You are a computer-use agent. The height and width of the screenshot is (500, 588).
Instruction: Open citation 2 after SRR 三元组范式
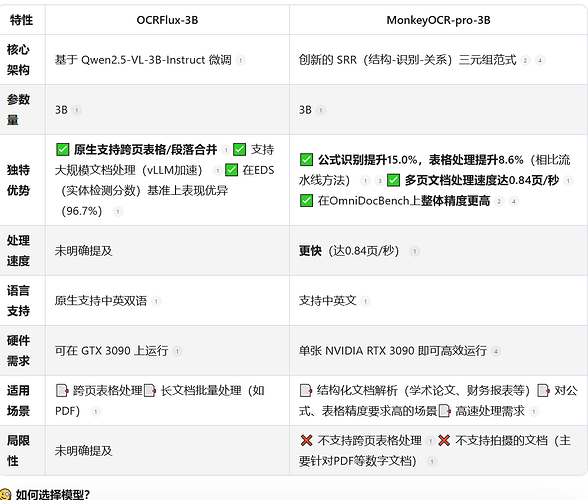pos(526,60)
